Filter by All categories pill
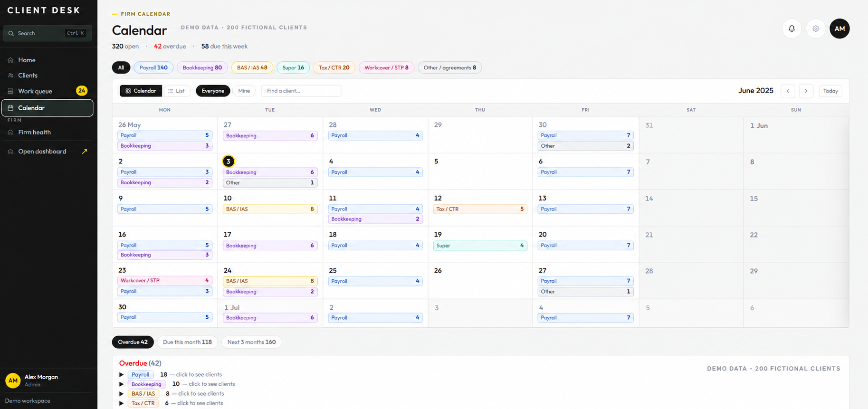 [x=121, y=67]
